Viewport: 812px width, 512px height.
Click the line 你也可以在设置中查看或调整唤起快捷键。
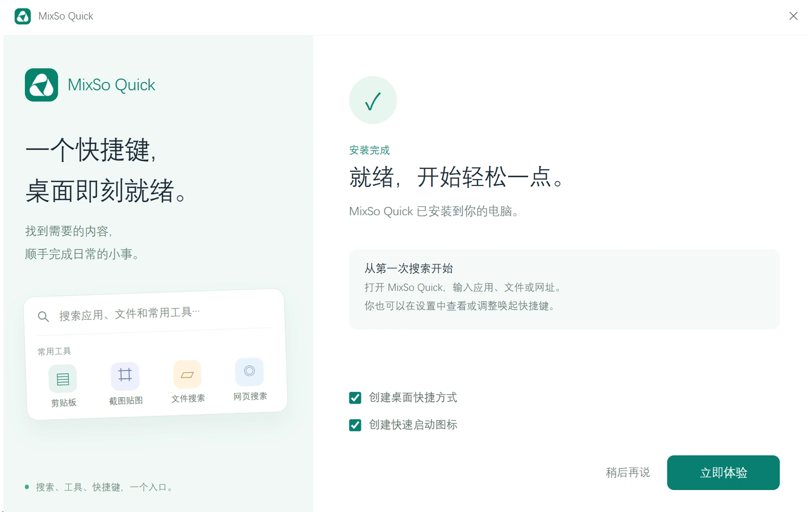(x=460, y=306)
